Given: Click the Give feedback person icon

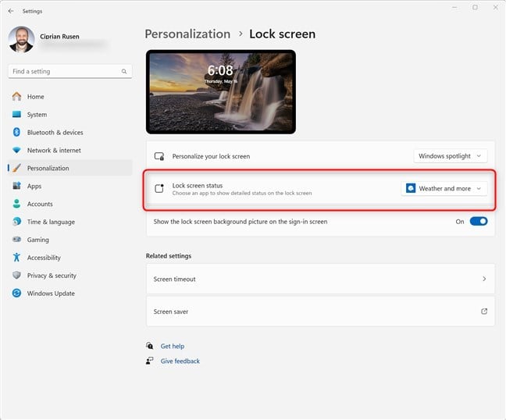Looking at the screenshot, I should pyautogui.click(x=149, y=361).
